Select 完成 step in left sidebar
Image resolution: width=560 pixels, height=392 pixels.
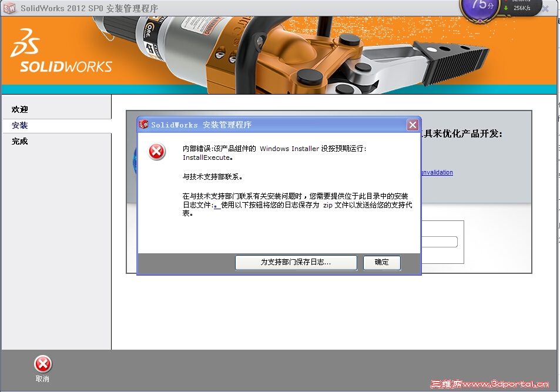click(19, 141)
